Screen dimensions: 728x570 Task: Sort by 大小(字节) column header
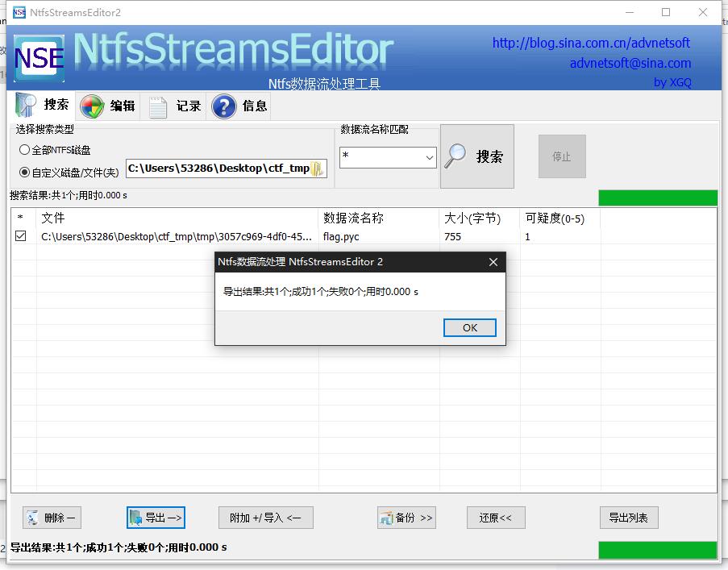(x=480, y=218)
